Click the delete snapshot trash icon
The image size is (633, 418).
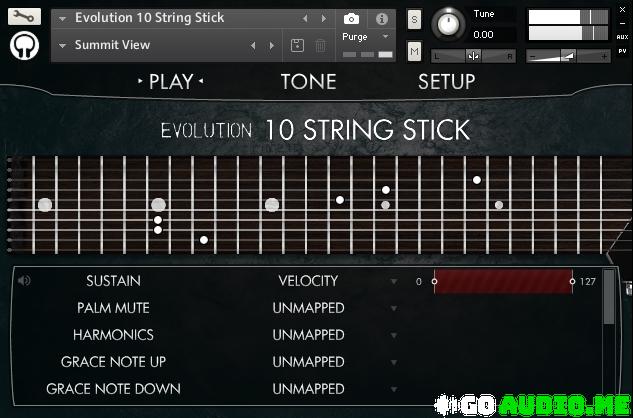pyautogui.click(x=321, y=45)
